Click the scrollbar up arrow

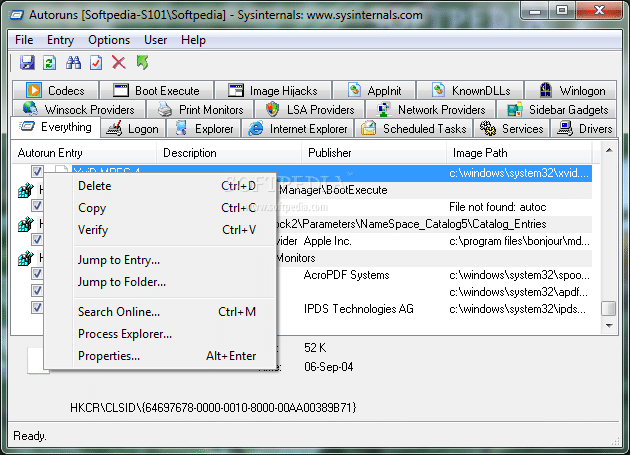click(x=609, y=150)
